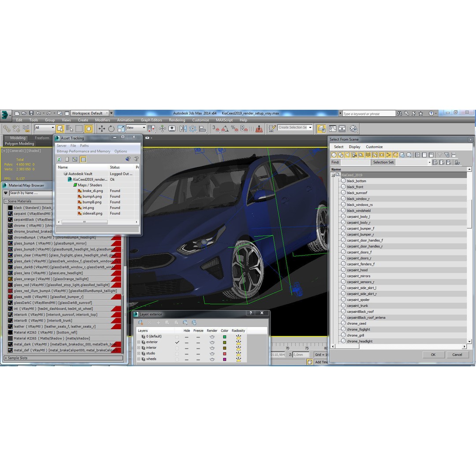This screenshot has height=476, width=476.
Task: Toggle the Display Space Warps filter in Select From Scene
Action: [x=368, y=155]
